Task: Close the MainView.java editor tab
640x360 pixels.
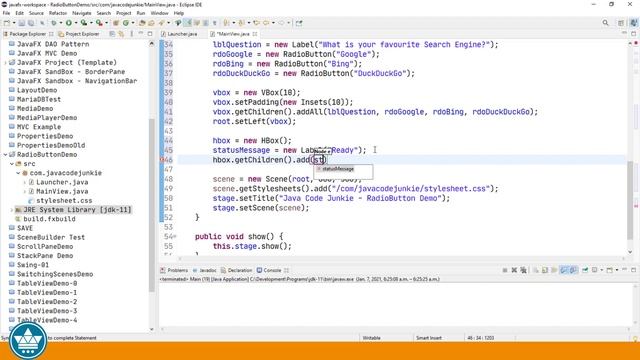Action: coord(255,34)
